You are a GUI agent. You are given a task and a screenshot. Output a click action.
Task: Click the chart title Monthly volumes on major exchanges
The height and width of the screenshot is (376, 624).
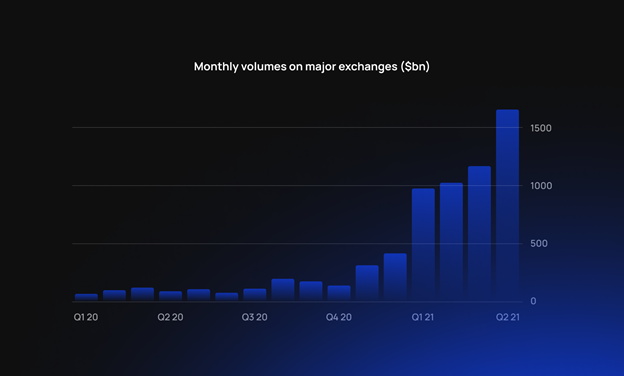[312, 66]
